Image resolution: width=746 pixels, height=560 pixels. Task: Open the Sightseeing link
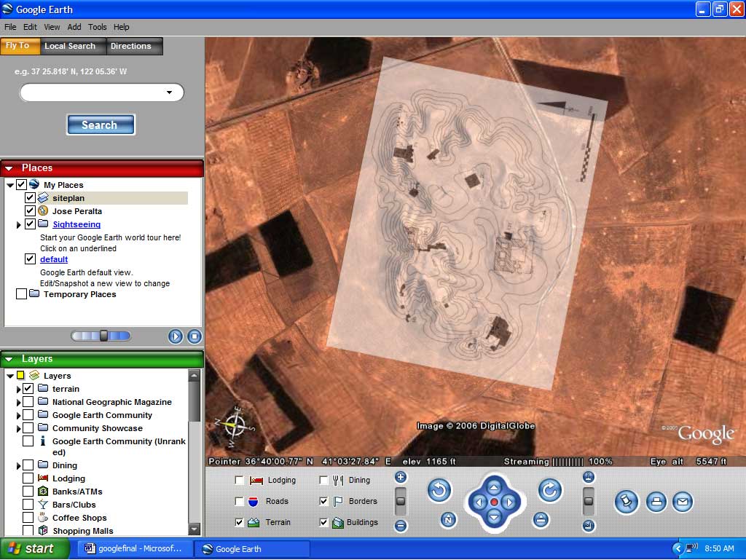[x=76, y=224]
